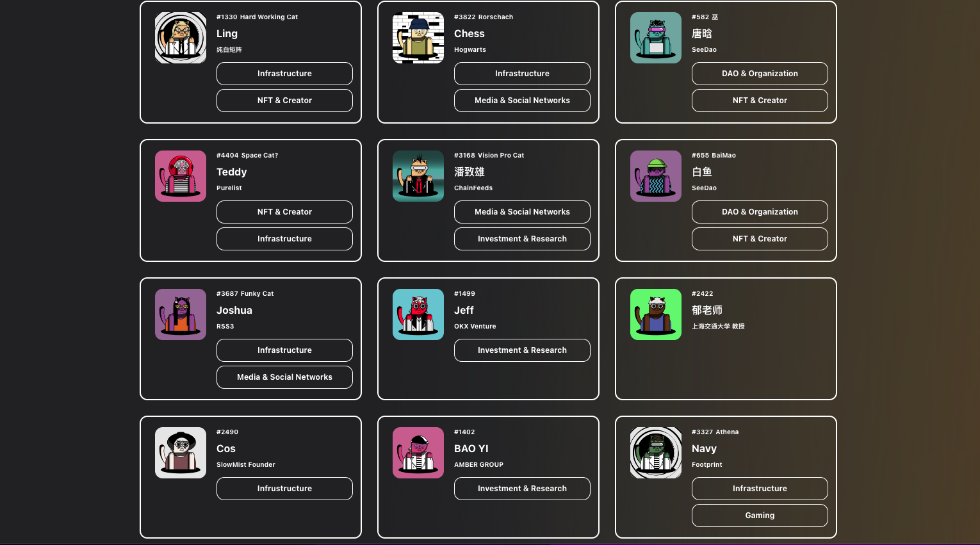Click the name BAO YI

click(471, 448)
